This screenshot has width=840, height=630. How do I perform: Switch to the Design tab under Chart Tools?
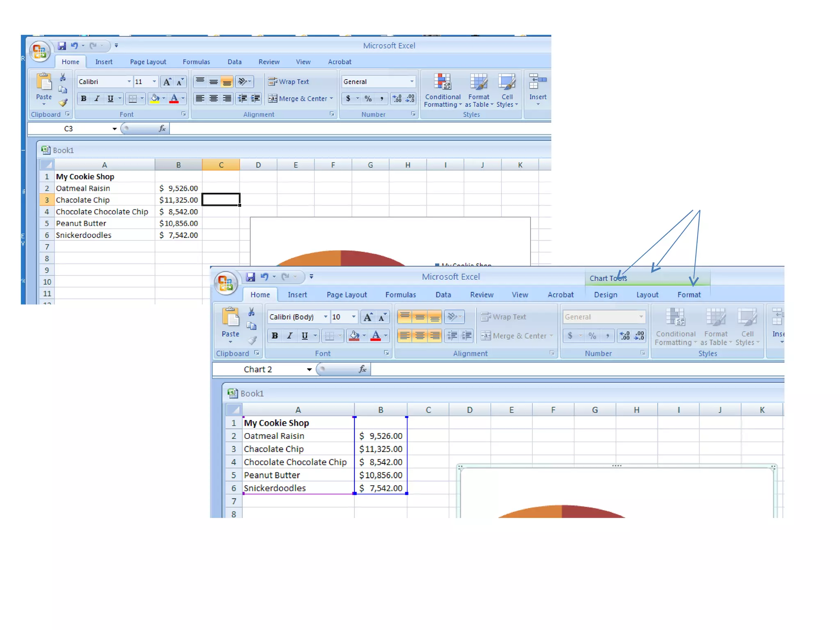pos(605,295)
